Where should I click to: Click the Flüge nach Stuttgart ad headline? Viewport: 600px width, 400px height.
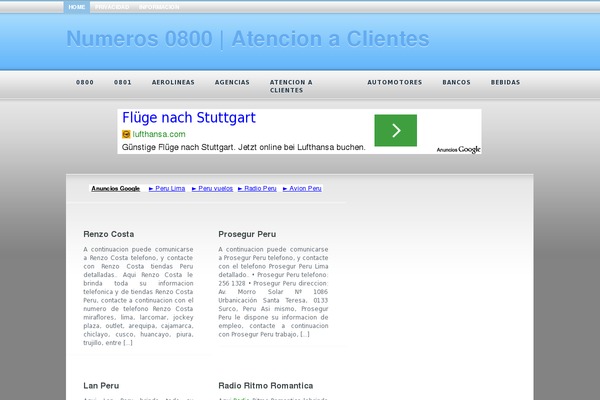(189, 118)
